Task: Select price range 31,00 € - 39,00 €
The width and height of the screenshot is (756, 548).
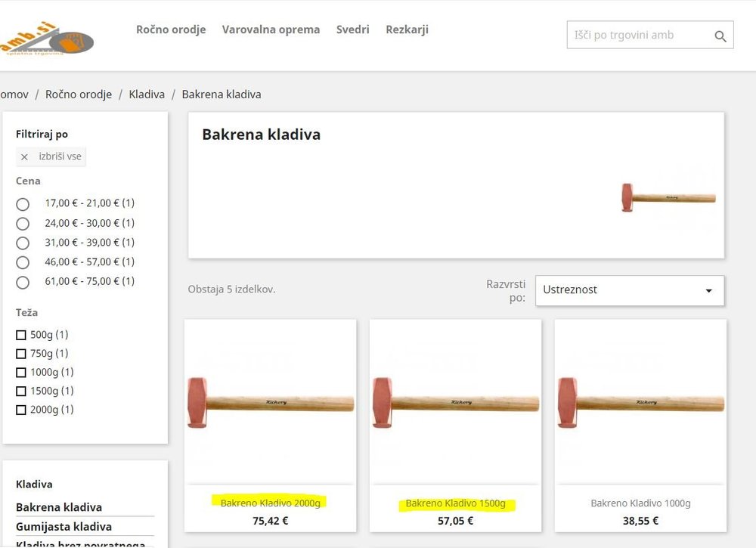Action: point(23,243)
